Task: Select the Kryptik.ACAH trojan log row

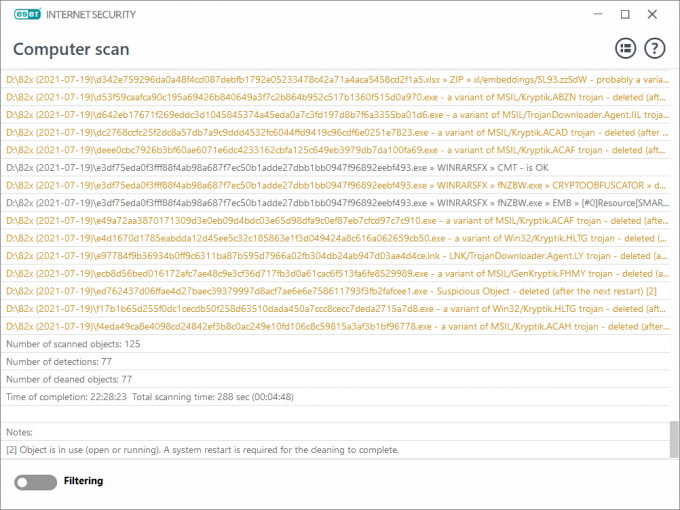Action: (x=335, y=327)
